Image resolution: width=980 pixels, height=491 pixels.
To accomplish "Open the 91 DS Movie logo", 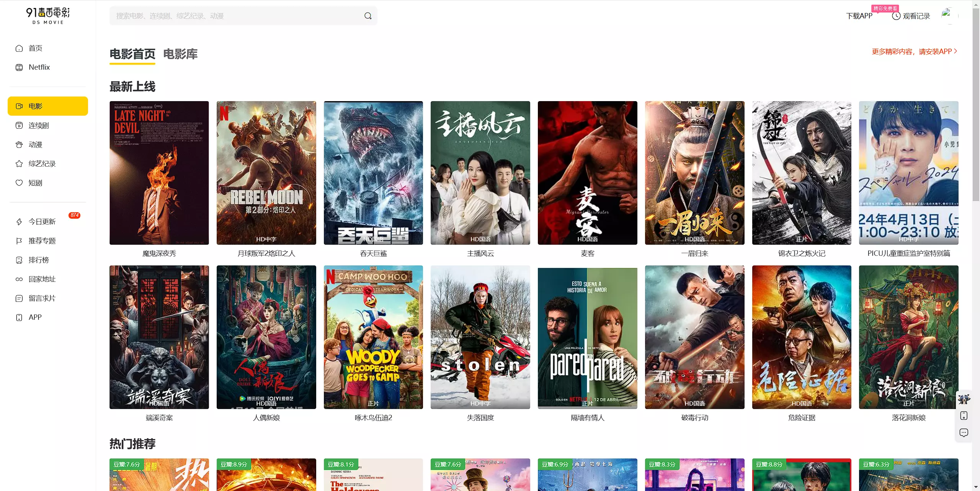I will click(x=48, y=16).
